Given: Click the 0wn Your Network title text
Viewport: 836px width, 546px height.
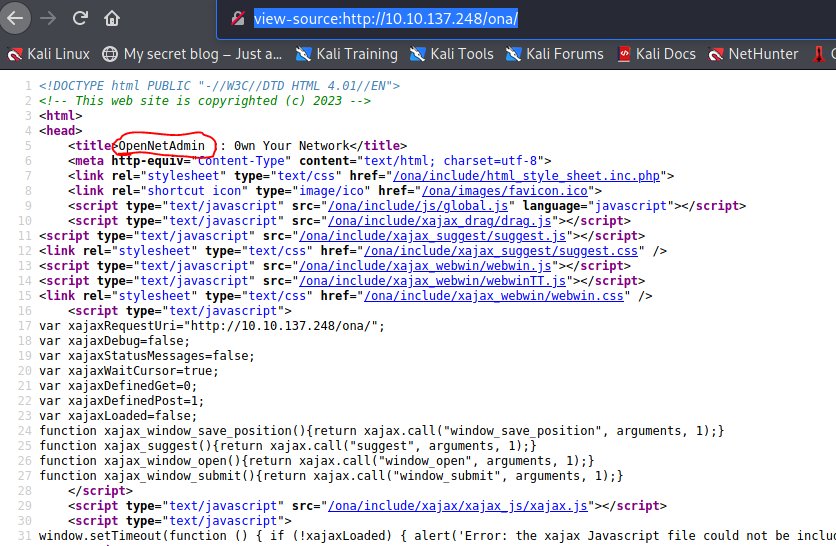Looking at the screenshot, I should pos(292,146).
